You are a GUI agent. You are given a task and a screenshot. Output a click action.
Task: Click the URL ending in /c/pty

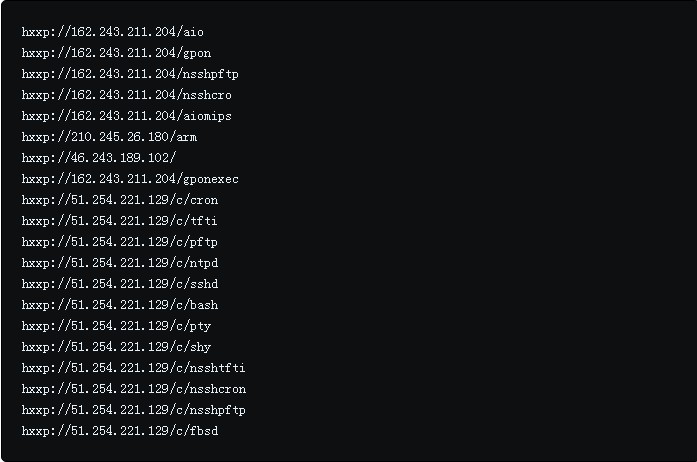point(116,326)
